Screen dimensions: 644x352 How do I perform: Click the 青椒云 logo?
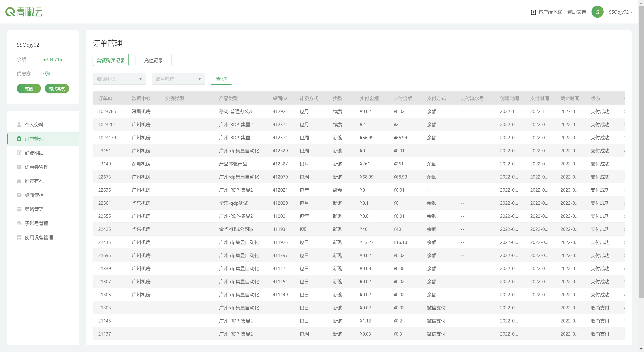24,12
